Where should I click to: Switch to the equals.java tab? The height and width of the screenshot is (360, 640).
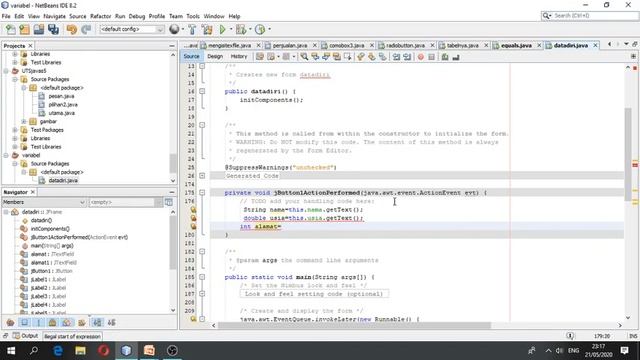click(516, 45)
